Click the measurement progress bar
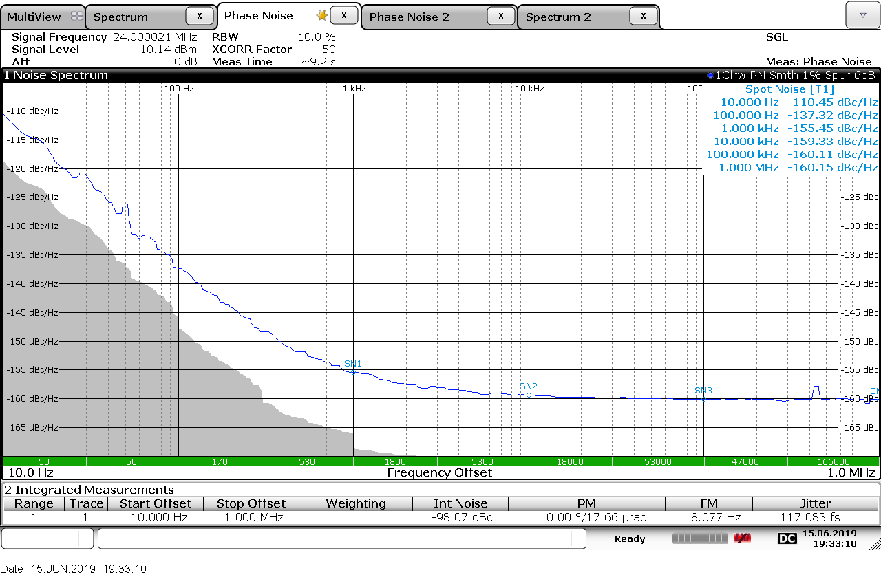This screenshot has height=588, width=881. (x=701, y=538)
